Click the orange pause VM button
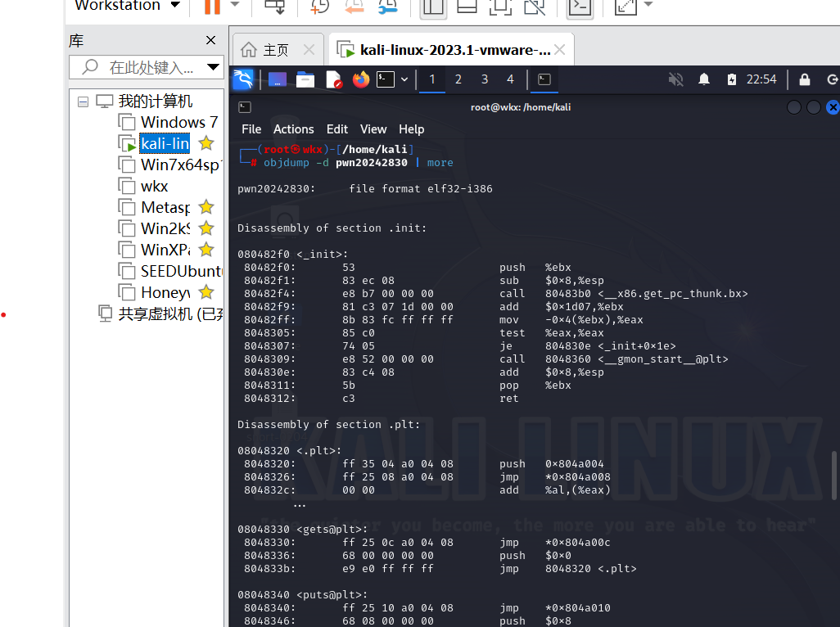 click(x=212, y=6)
